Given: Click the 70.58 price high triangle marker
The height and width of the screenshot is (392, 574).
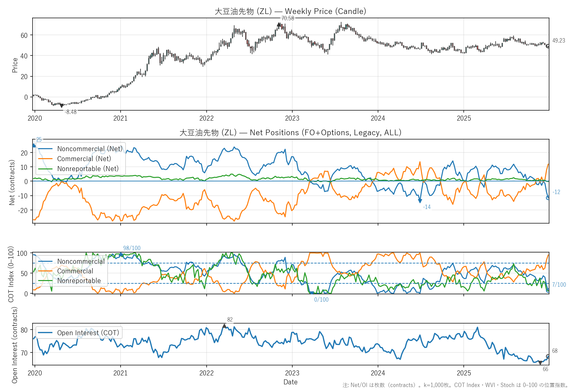Looking at the screenshot, I should [x=279, y=25].
